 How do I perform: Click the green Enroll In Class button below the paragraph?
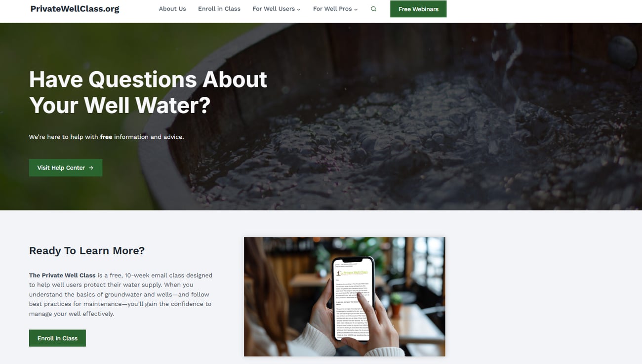[57, 338]
